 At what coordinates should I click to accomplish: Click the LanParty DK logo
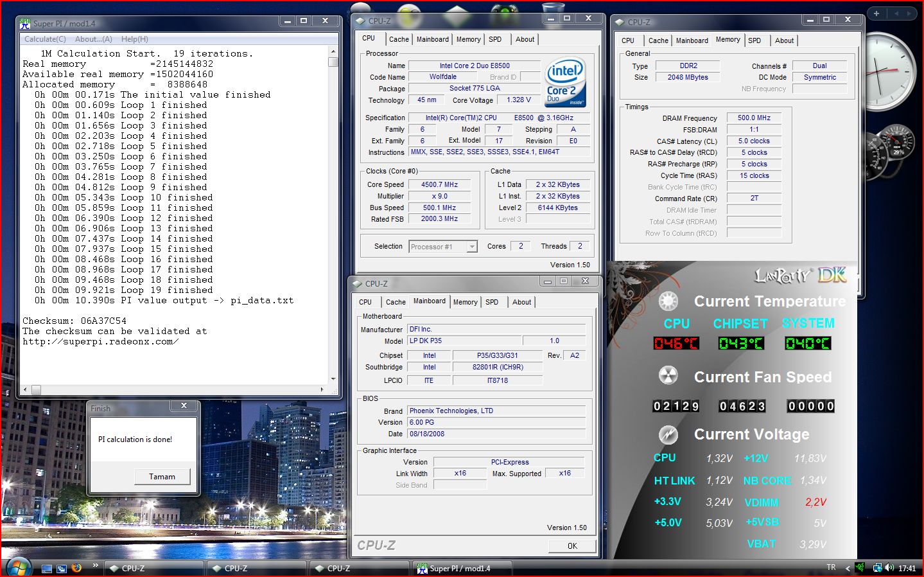[801, 276]
